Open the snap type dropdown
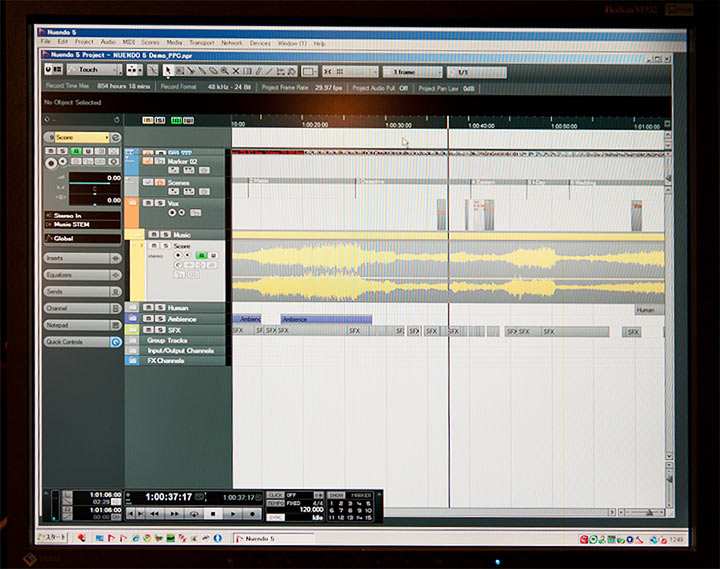720x569 pixels. click(358, 72)
